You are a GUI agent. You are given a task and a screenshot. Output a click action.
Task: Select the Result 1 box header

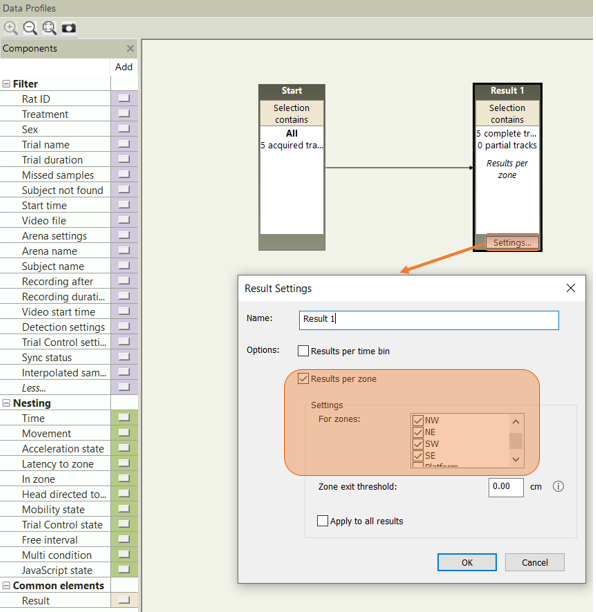tap(507, 91)
